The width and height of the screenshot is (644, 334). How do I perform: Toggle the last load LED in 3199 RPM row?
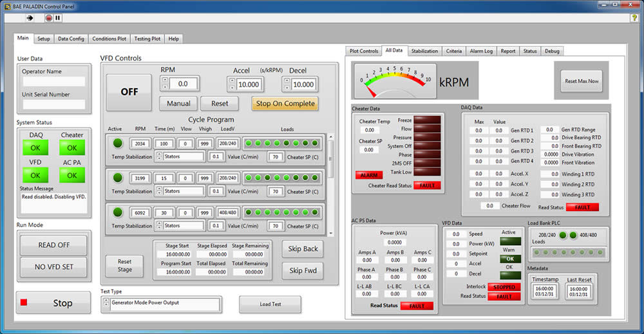pyautogui.click(x=315, y=178)
